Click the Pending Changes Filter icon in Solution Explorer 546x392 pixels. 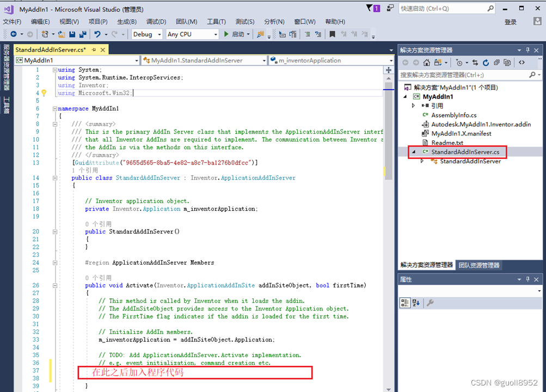(x=459, y=63)
